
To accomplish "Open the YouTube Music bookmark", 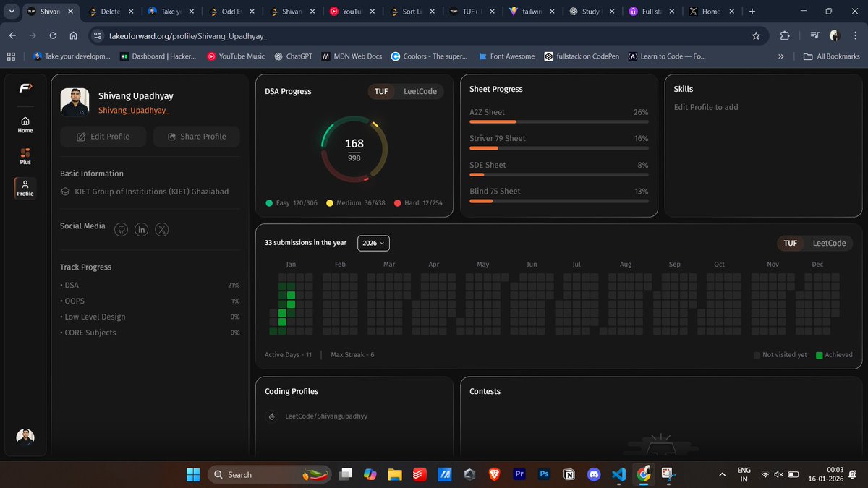I will coord(236,56).
